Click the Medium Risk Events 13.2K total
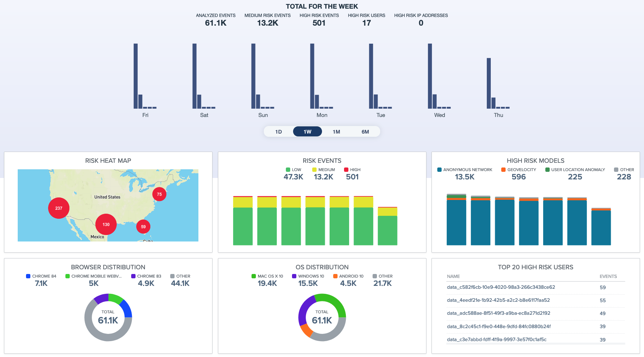The width and height of the screenshot is (644, 357). (x=268, y=23)
